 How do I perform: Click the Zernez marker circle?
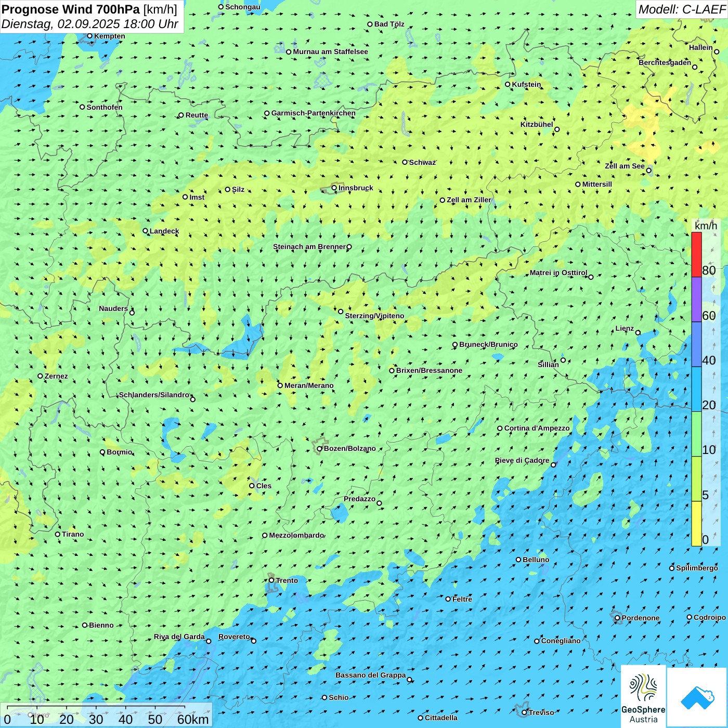click(40, 376)
